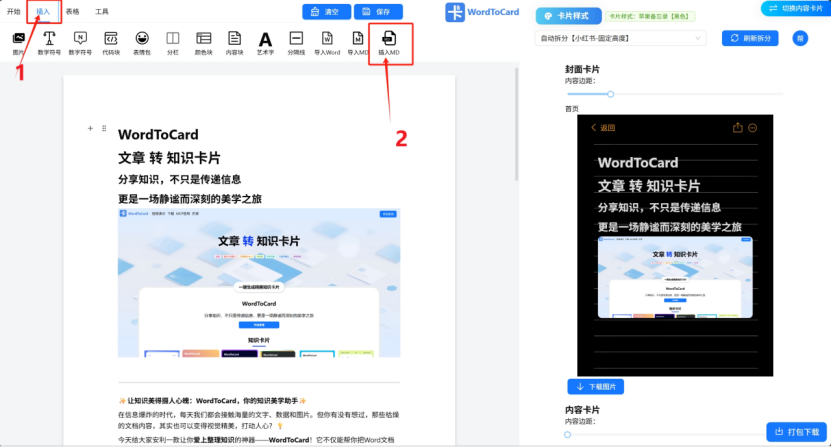Click the editor's vertical scrollbar

[516, 125]
